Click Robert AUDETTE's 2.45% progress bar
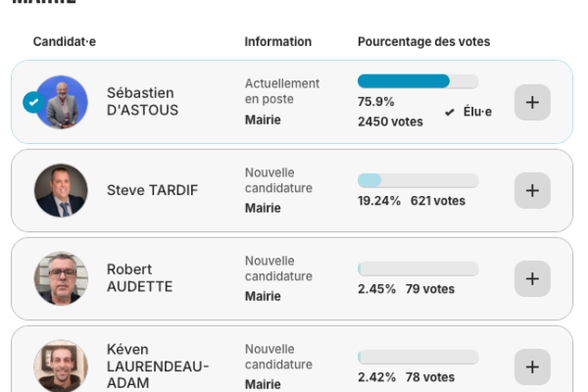 click(417, 269)
